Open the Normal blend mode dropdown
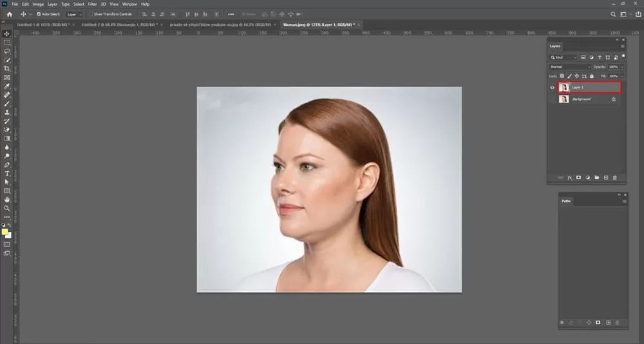644x344 pixels. (x=570, y=66)
